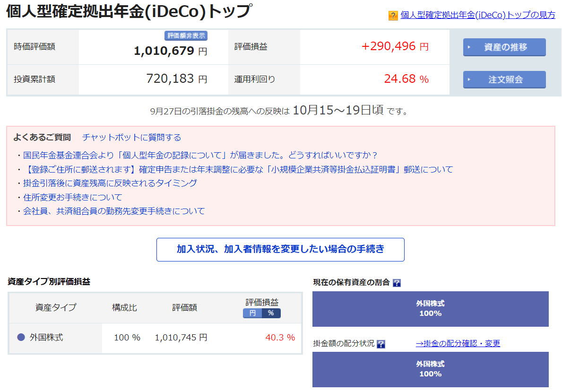Click the 外国株式 100% bar under 掛金額の配分状況
The image size is (562, 392).
pyautogui.click(x=430, y=369)
